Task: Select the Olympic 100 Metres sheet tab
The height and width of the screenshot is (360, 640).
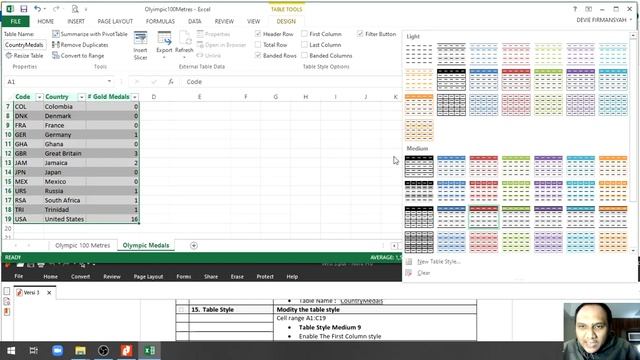Action: (x=82, y=245)
